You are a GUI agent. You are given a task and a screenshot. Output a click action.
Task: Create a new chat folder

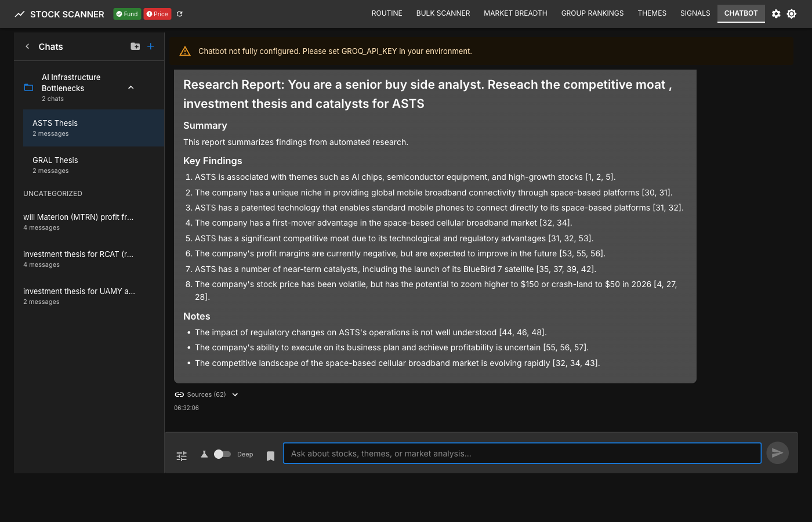135,46
